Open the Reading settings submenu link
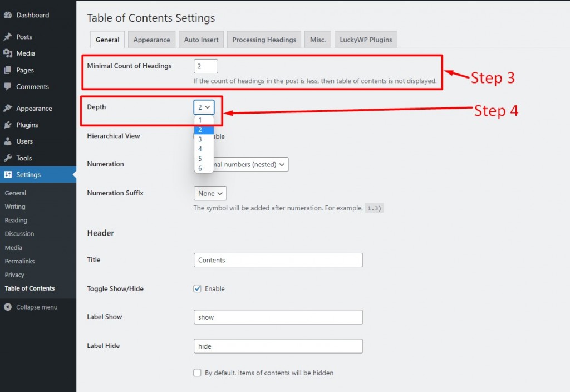The width and height of the screenshot is (570, 392). [16, 220]
